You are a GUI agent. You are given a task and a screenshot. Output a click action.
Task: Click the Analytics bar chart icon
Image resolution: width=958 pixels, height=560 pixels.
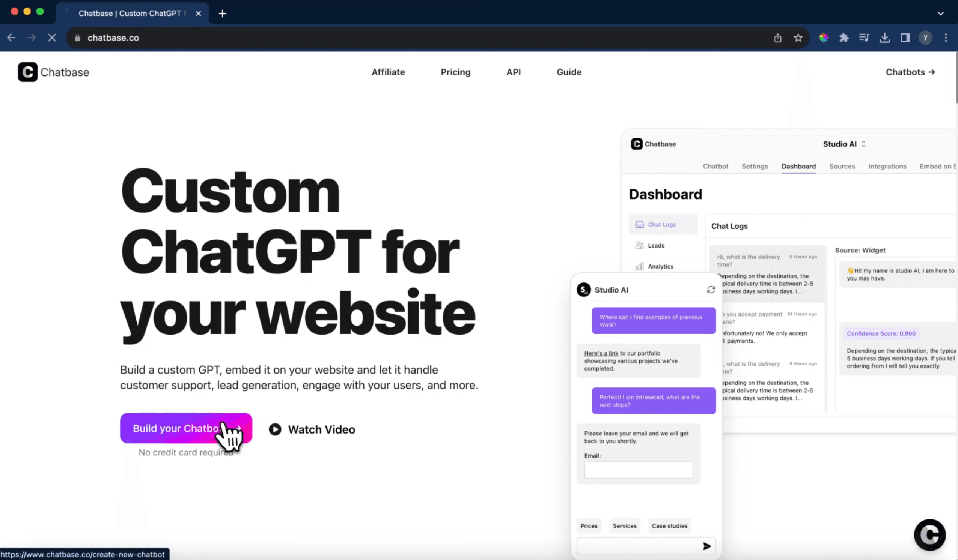(639, 266)
